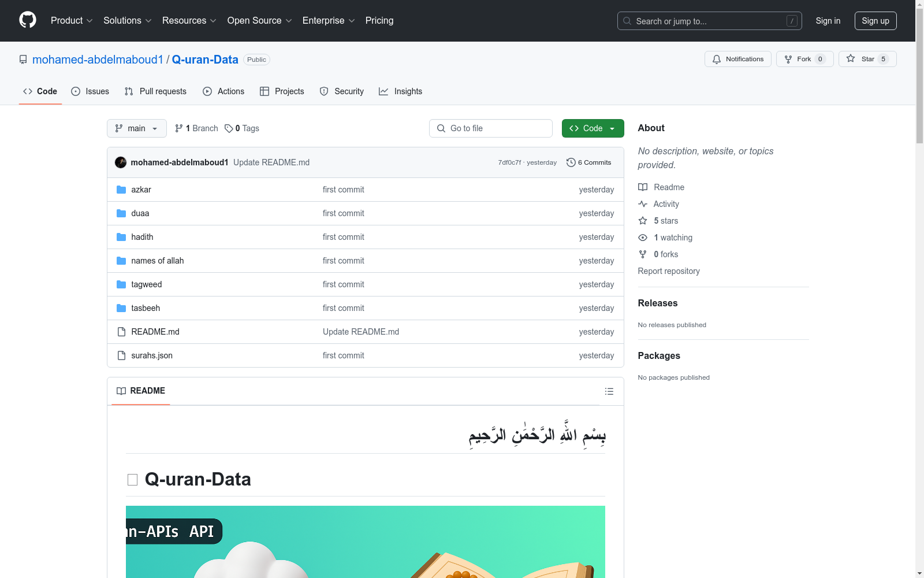
Task: Click the branch icon beside 1 Branch
Action: pyautogui.click(x=179, y=128)
